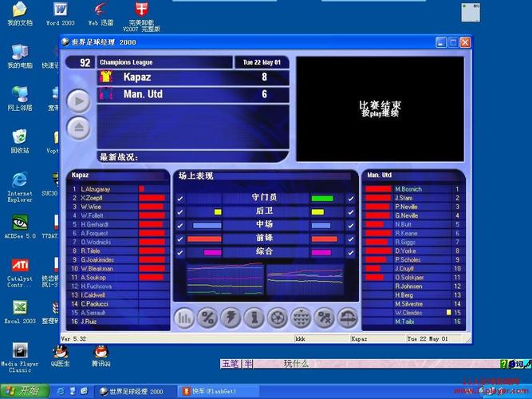Click the round play button to continue
Image resolution: width=532 pixels, height=399 pixels.
(x=78, y=101)
